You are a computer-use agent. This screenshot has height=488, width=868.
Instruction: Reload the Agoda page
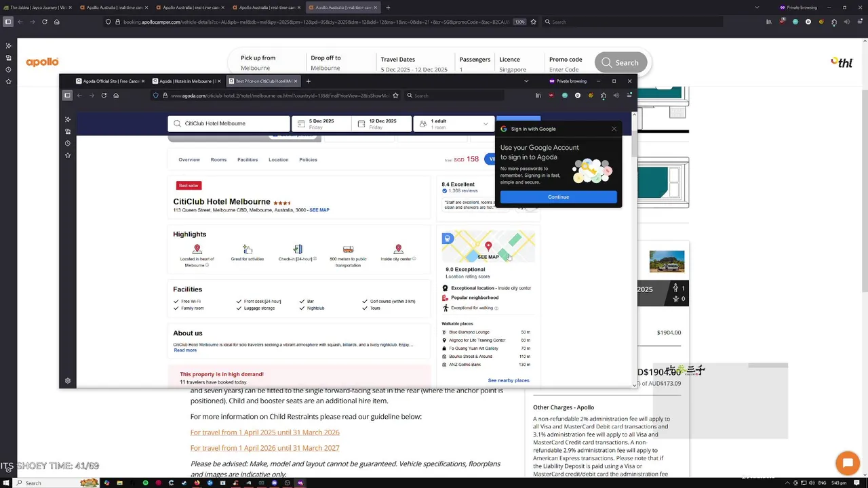tap(104, 96)
